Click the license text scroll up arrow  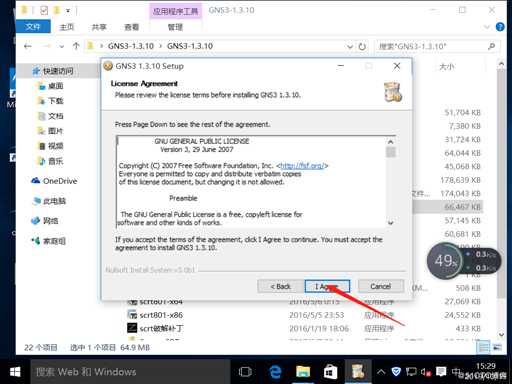pyautogui.click(x=390, y=142)
